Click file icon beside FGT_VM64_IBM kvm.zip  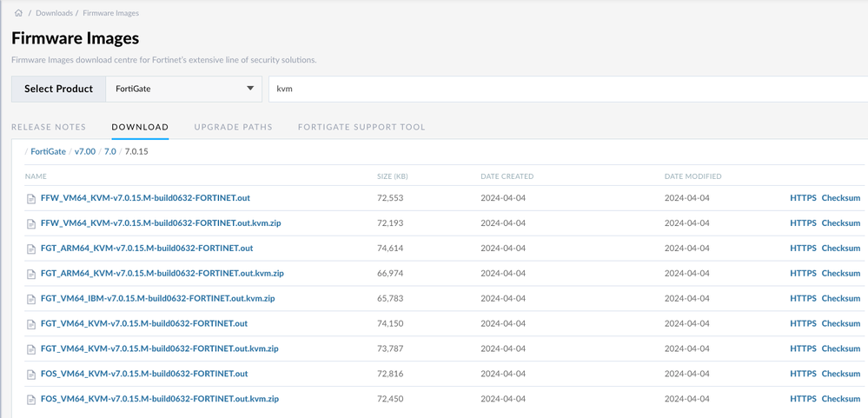click(x=31, y=300)
